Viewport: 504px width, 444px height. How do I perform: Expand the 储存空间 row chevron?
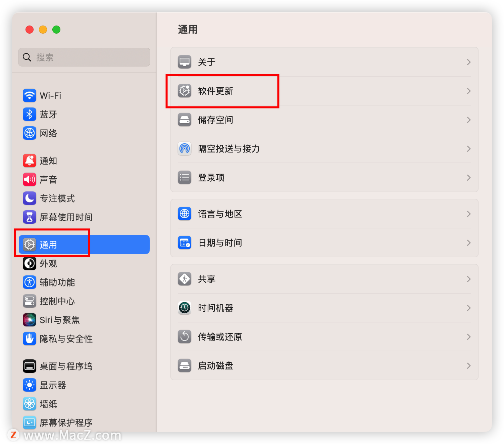pos(469,120)
